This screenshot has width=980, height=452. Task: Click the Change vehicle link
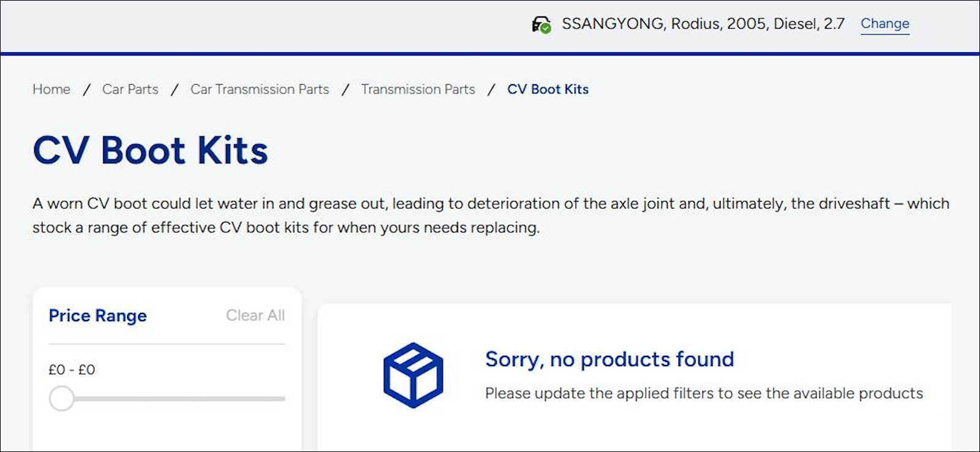coord(884,24)
